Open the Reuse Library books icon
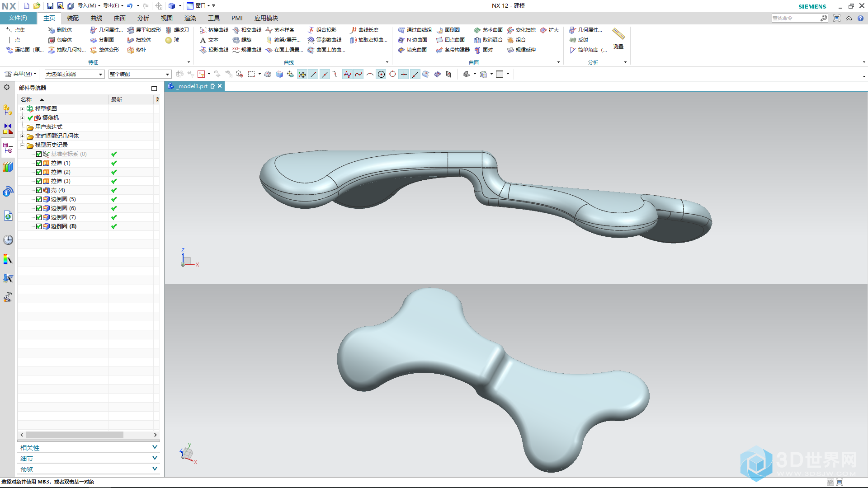 point(8,167)
